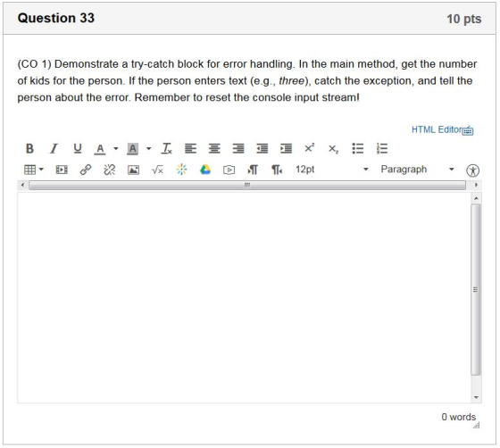Image resolution: width=500 pixels, height=448 pixels.
Task: Center align the text
Action: tap(214, 148)
